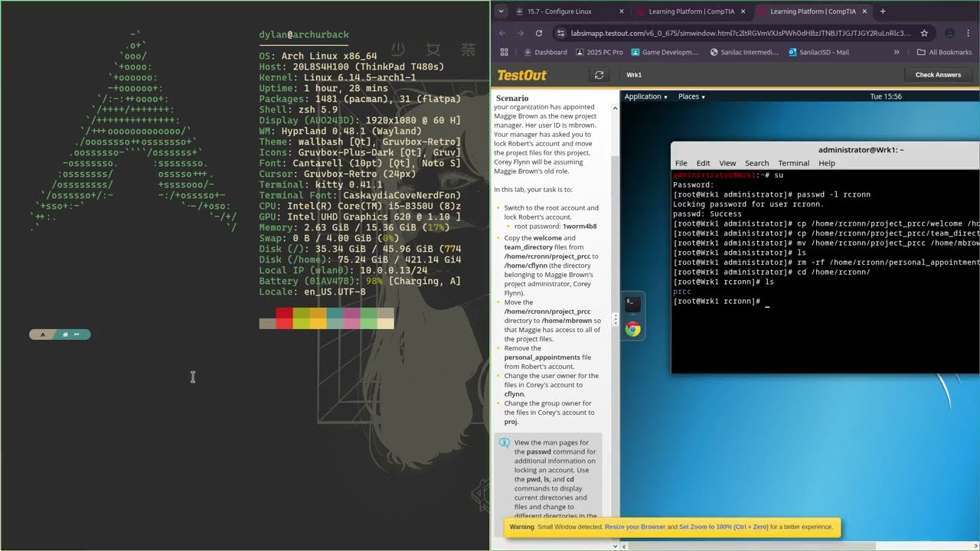Open the browser profile avatar
The image size is (980, 551).
click(949, 33)
